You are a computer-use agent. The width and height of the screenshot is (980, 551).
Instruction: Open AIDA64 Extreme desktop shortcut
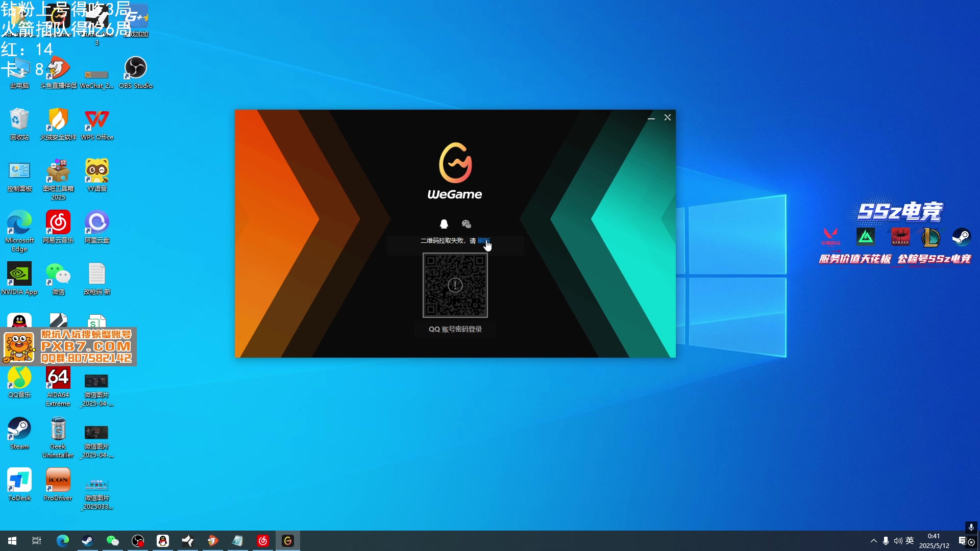(58, 386)
